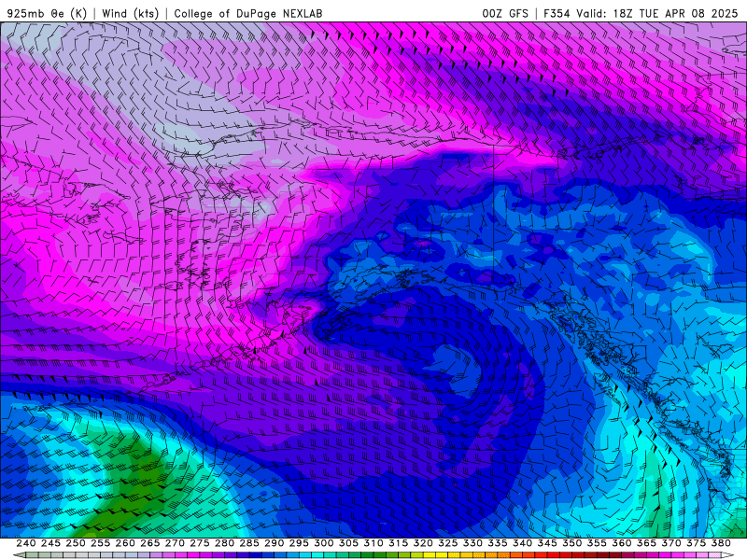747x560 pixels.
Task: Select the "College of DuPage NEXLAB" label
Action: coord(248,13)
